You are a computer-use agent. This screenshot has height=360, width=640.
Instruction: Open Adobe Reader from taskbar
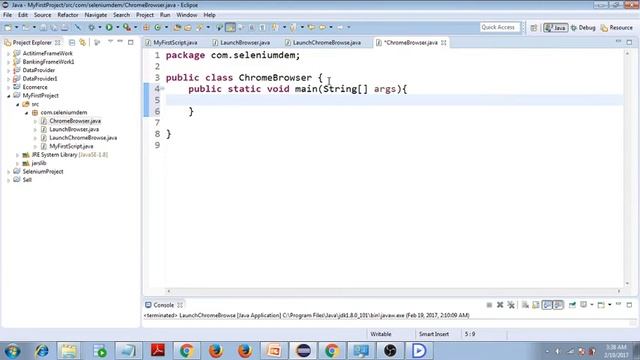(x=158, y=351)
